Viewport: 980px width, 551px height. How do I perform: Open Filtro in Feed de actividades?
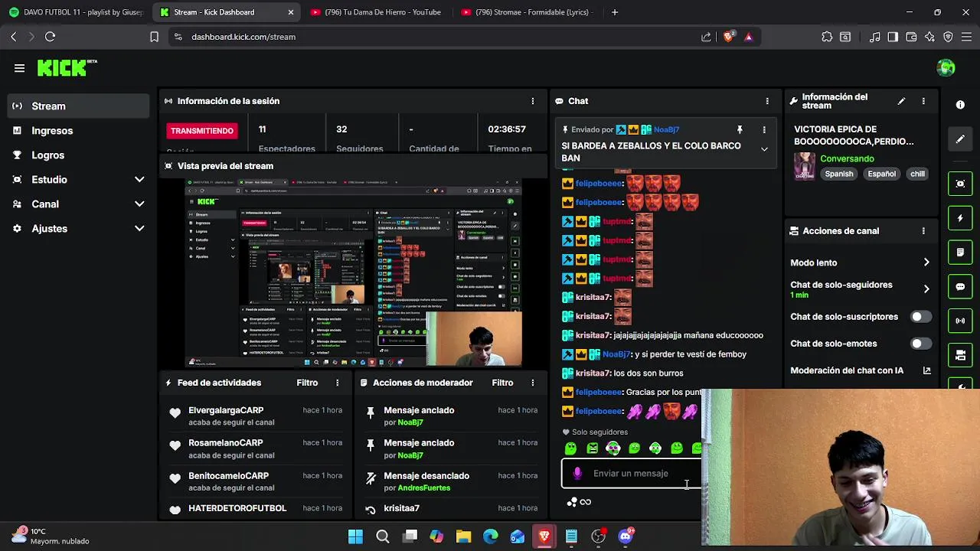(x=307, y=383)
